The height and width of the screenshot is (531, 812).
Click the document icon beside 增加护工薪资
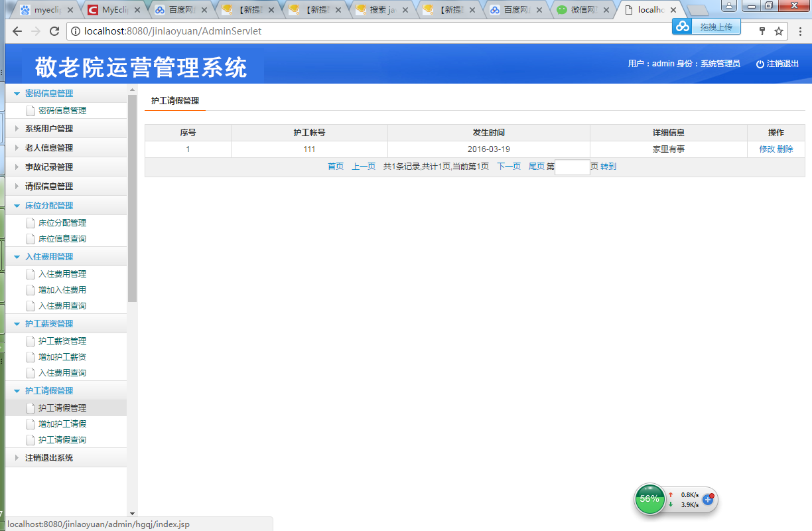tap(30, 357)
